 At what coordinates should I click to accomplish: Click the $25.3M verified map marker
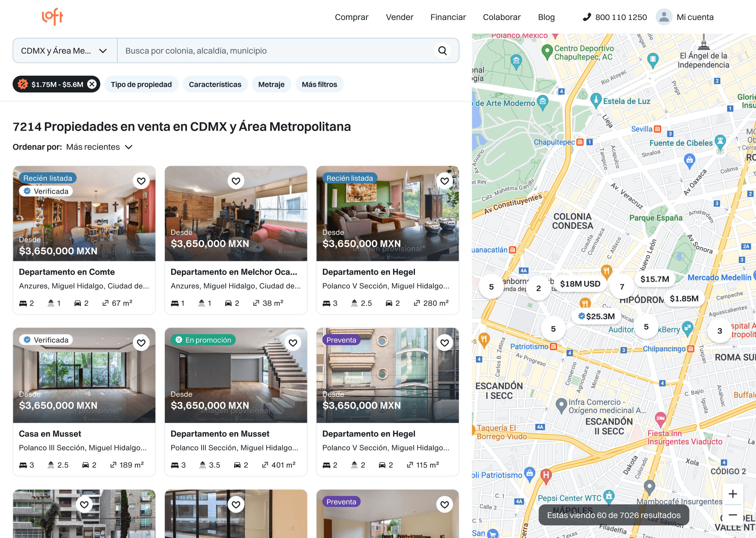(x=596, y=316)
